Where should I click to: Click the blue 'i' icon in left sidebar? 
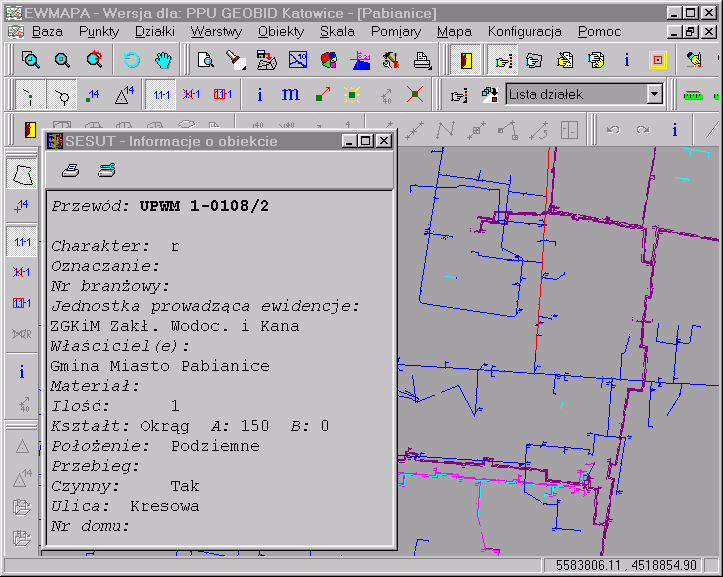(x=22, y=372)
